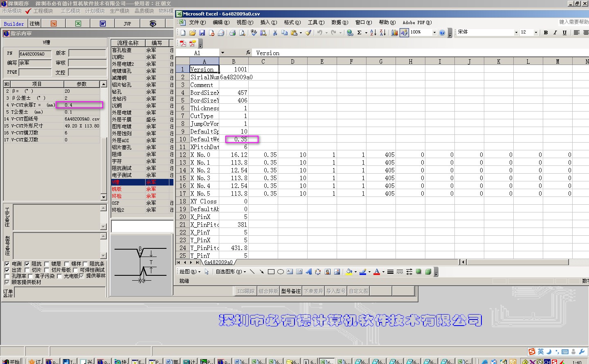Click the Convert to Adobe PDF icon
The image size is (589, 364).
pyautogui.click(x=183, y=43)
